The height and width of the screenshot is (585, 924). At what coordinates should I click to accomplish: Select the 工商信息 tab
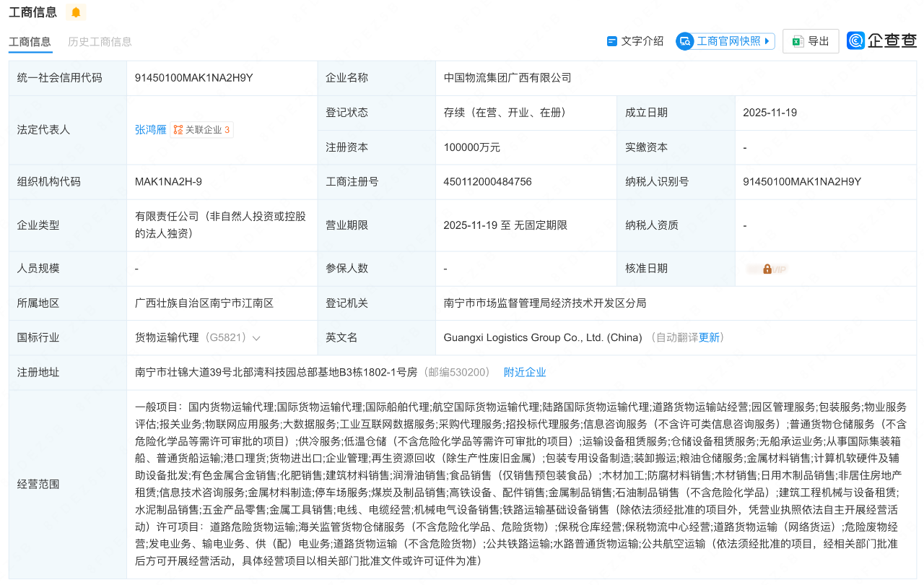point(30,42)
